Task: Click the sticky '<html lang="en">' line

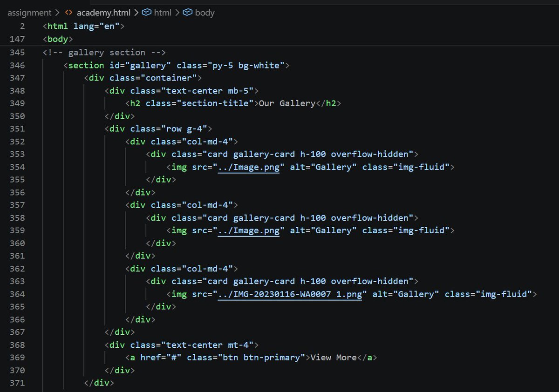Action: point(83,27)
